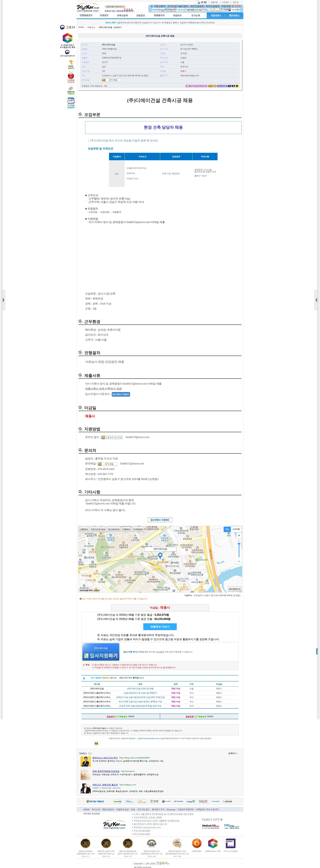Click the 2022 교육공헌대상 award medal

pyautogui.click(x=128, y=843)
